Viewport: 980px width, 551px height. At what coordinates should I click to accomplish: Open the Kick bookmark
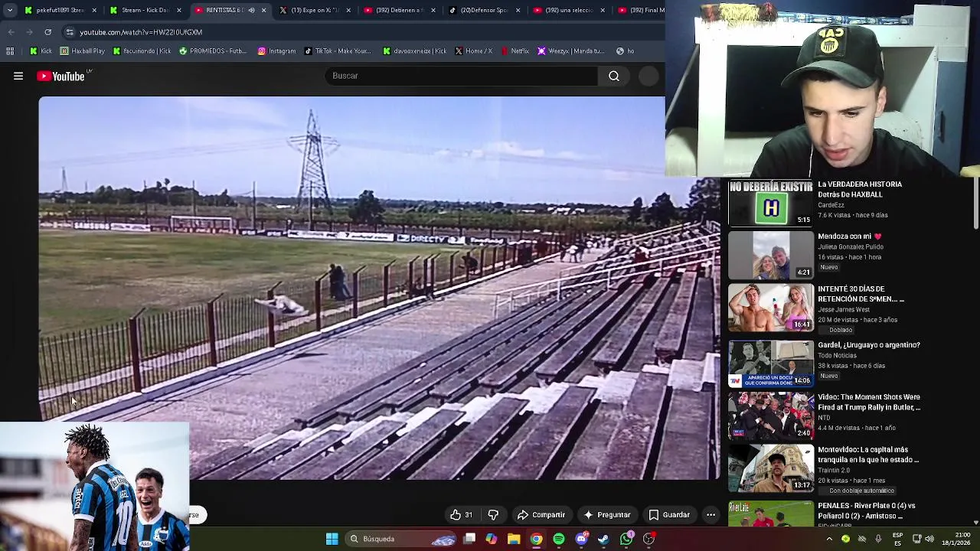[x=41, y=51]
